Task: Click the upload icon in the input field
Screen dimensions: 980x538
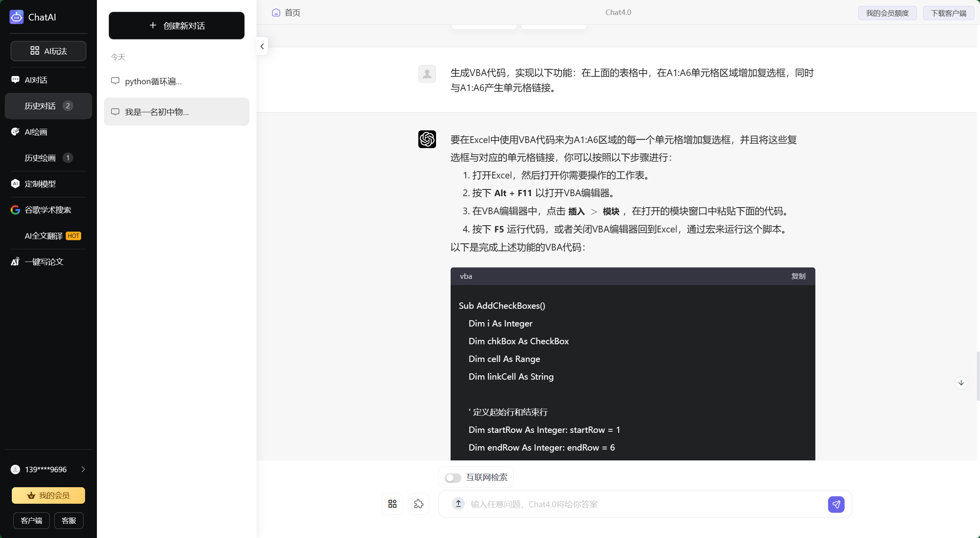Action: [x=458, y=504]
